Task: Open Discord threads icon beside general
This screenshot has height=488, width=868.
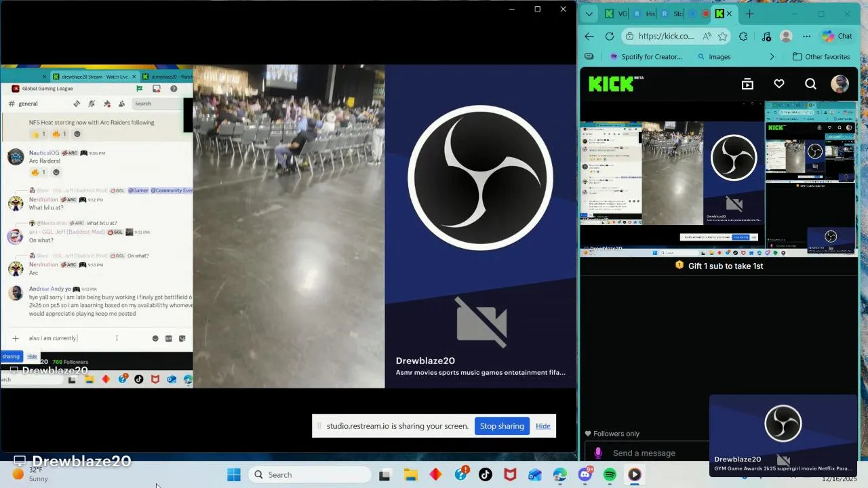Action: pyautogui.click(x=77, y=104)
